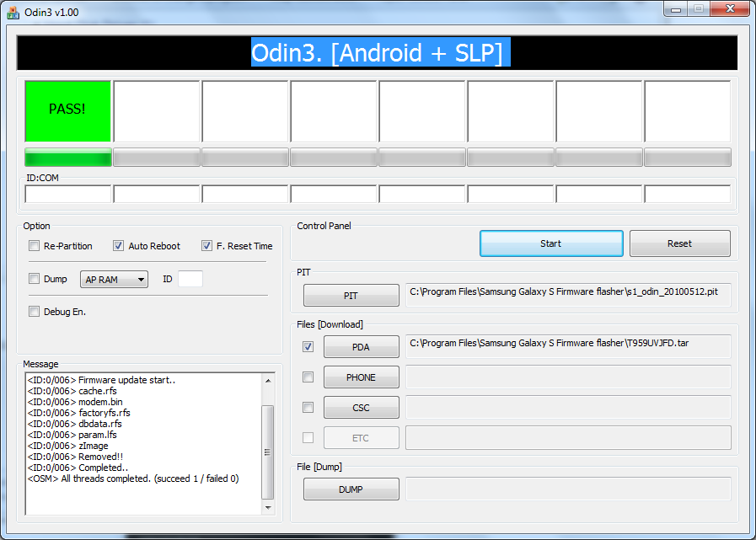Click the green progress bar under PASS!

68,158
